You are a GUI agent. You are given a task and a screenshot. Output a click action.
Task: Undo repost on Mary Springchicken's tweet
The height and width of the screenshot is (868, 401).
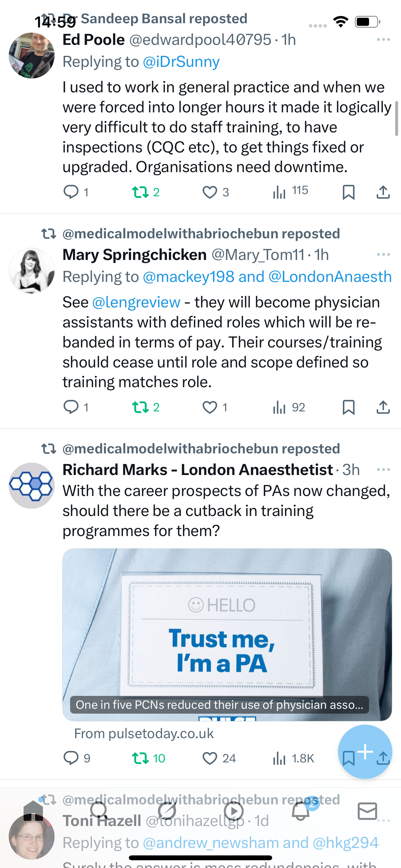coord(140,408)
